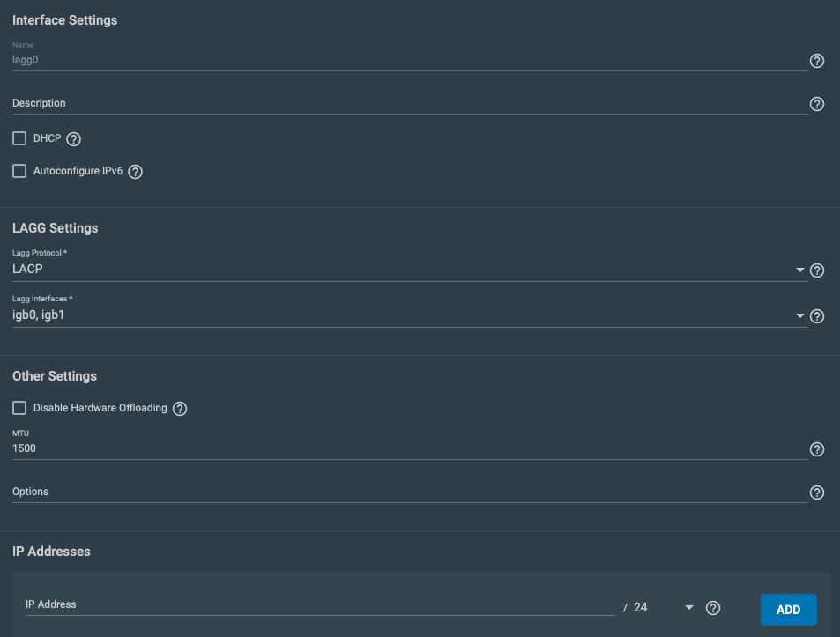Show the Description field help tooltip
This screenshot has height=637, width=840.
point(816,104)
